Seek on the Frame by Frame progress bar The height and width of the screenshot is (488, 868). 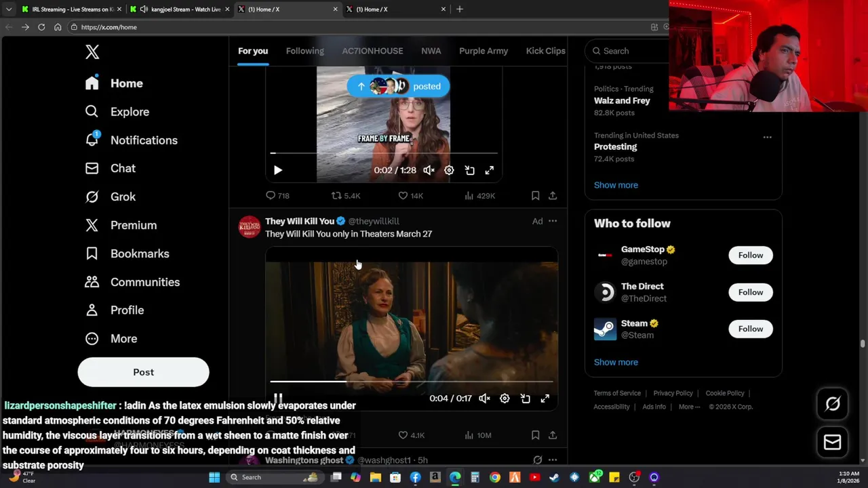click(x=384, y=154)
